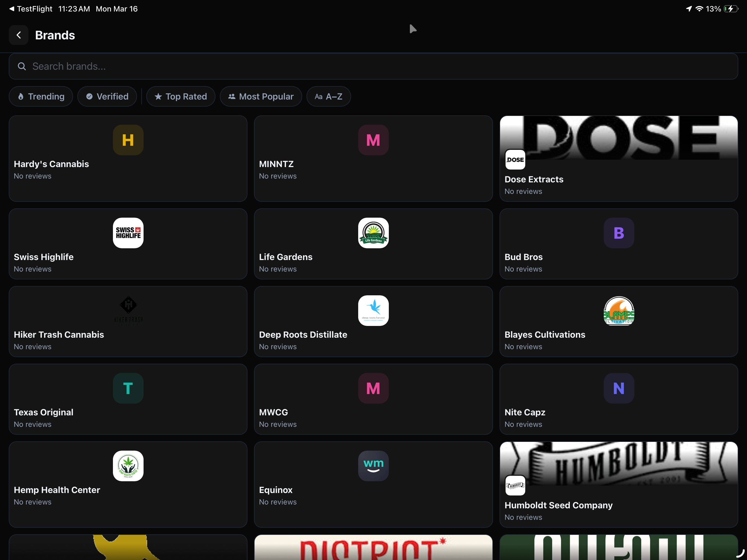Open MINNTZ pink M letter icon

pyautogui.click(x=373, y=140)
